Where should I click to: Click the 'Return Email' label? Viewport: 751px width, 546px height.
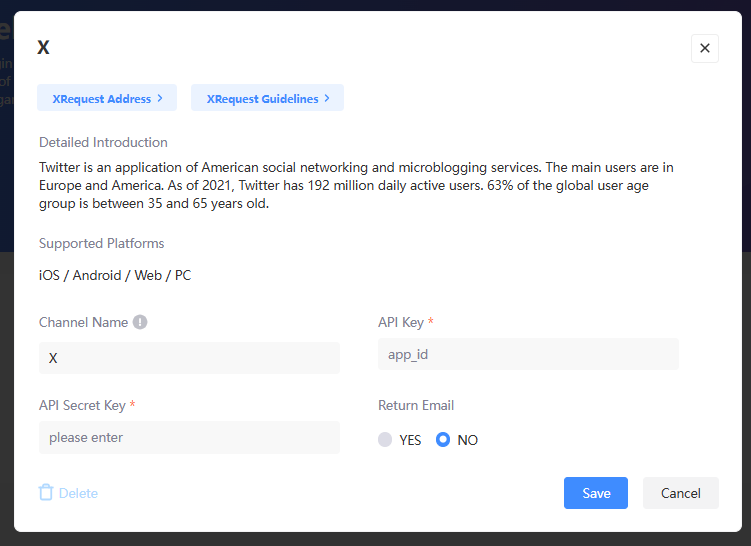tap(416, 405)
